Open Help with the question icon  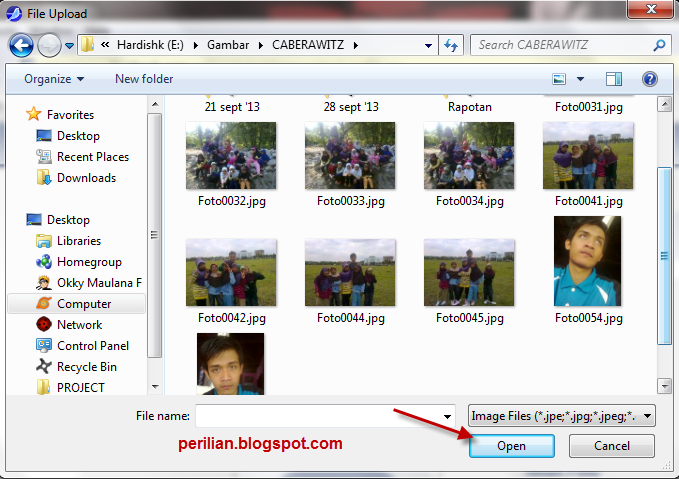(x=650, y=79)
